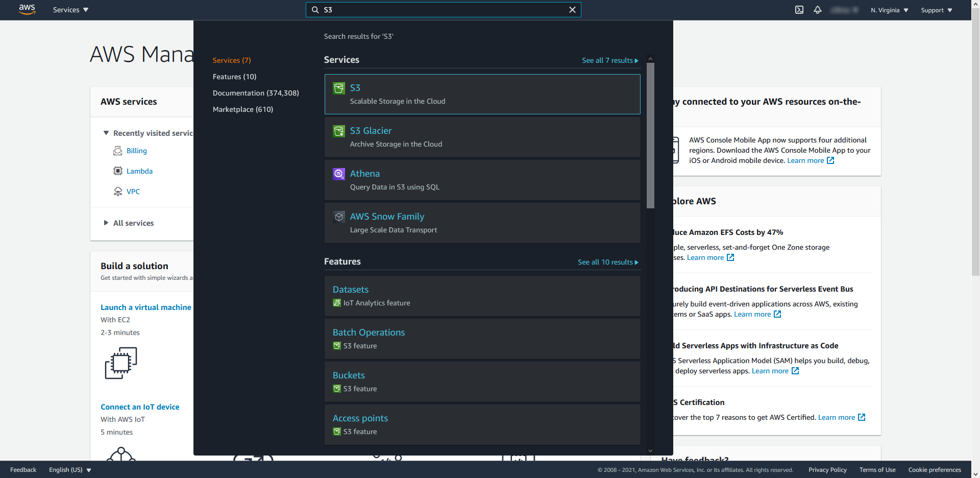Click the S3 Glacier service icon
The height and width of the screenshot is (478, 980).
pos(339,131)
